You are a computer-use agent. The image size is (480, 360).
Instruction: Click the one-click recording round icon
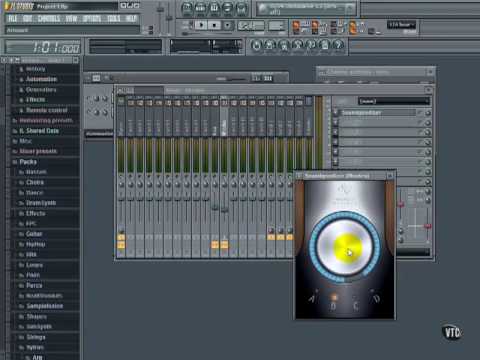point(311,45)
